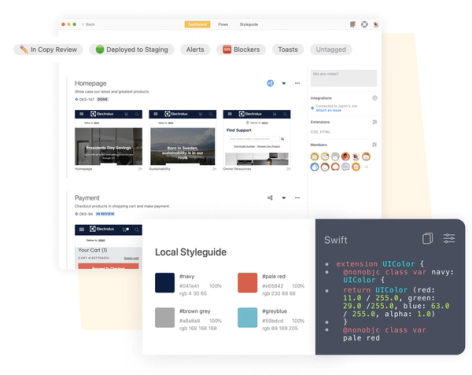Open the Members manage icon
Viewport: 472px width, 375px height.
click(x=375, y=145)
